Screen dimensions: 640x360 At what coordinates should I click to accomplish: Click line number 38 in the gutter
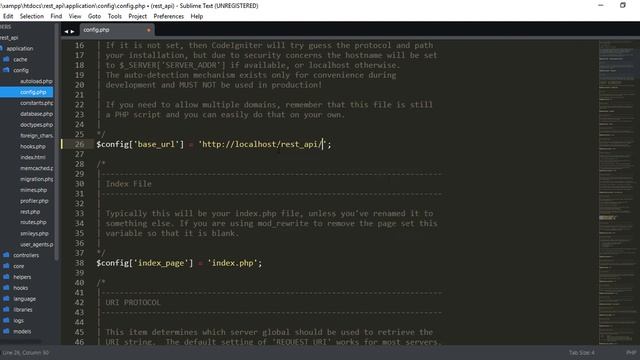point(79,263)
